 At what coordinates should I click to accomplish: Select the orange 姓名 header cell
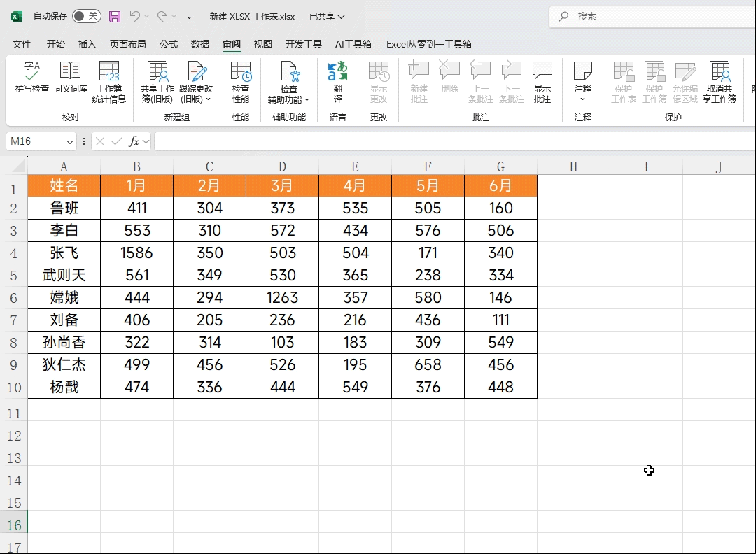(x=64, y=186)
